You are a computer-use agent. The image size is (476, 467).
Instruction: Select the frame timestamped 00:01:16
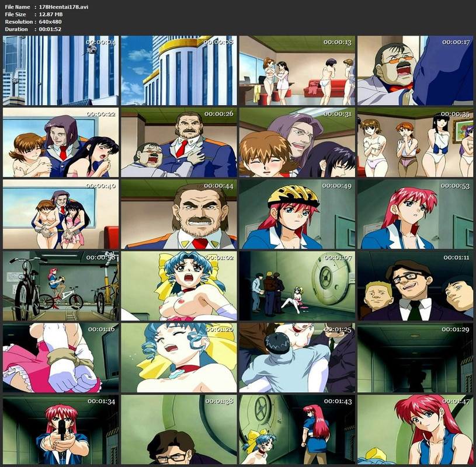[61, 358]
